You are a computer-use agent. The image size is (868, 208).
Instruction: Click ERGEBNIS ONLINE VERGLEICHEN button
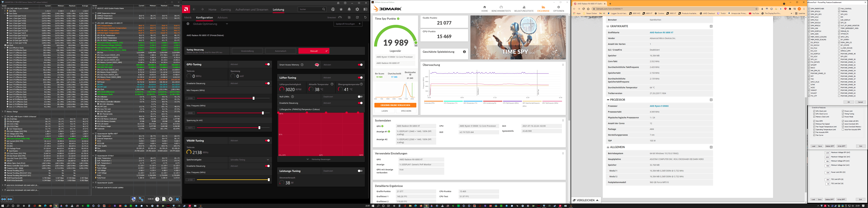[395, 105]
